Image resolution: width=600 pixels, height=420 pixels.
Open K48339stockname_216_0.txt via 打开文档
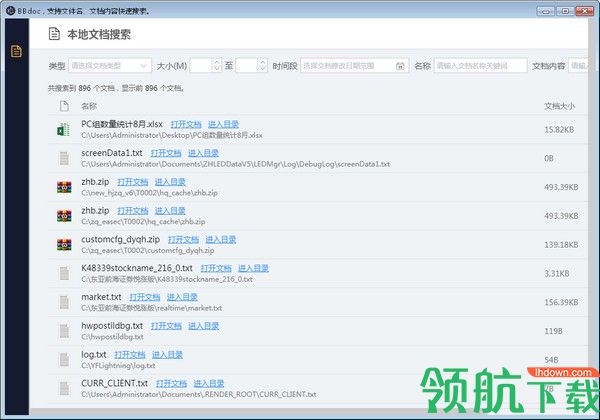click(216, 268)
